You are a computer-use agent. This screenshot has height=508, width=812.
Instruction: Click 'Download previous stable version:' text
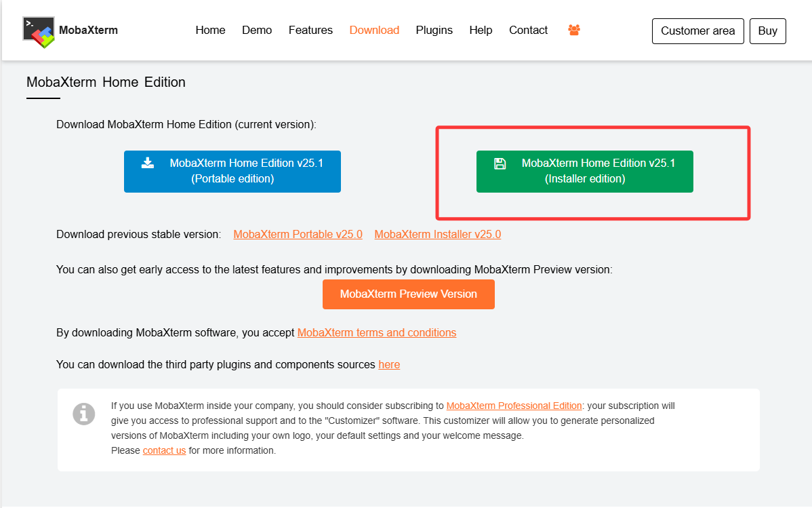click(x=139, y=234)
